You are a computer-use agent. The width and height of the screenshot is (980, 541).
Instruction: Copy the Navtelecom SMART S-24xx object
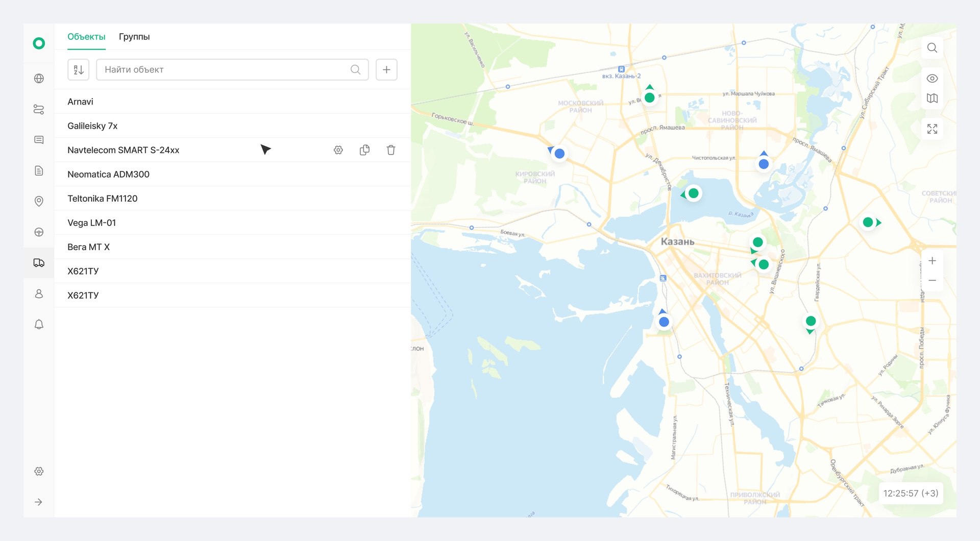pos(364,150)
